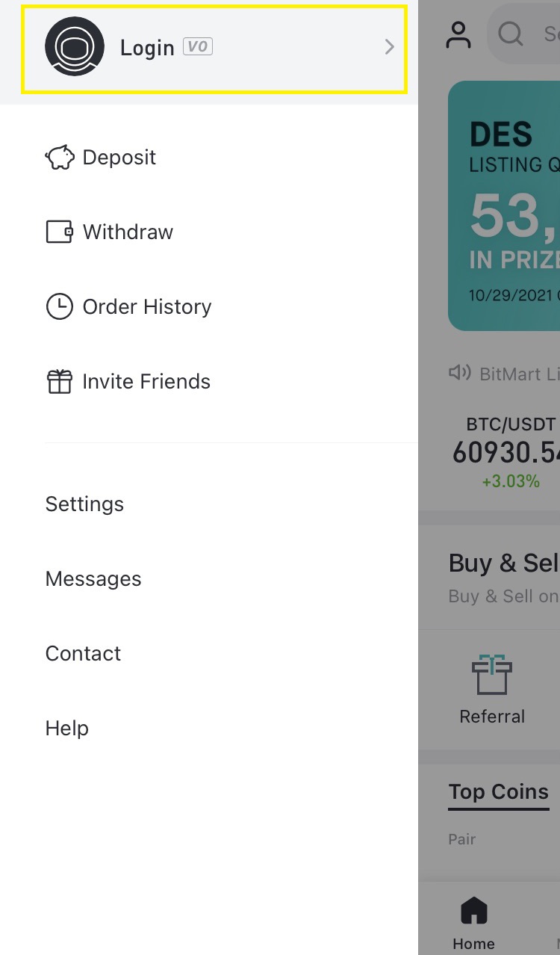Open the Messages menu item
This screenshot has height=955, width=560.
tap(93, 578)
